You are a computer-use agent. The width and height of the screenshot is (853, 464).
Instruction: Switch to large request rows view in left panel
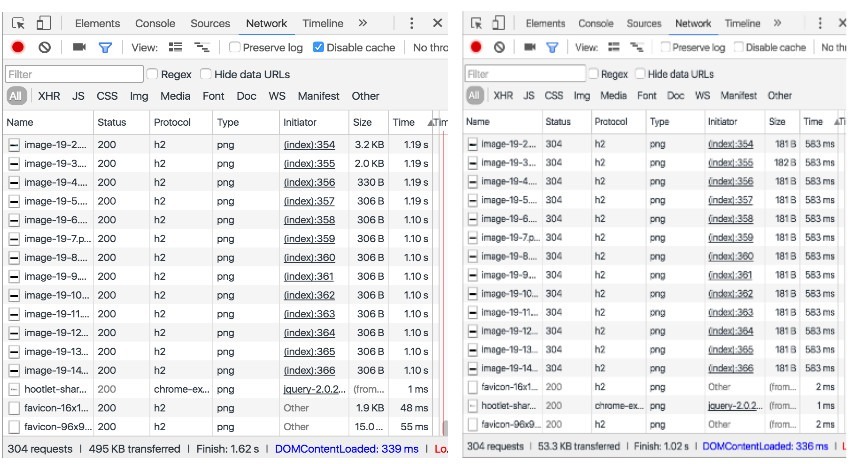click(176, 47)
